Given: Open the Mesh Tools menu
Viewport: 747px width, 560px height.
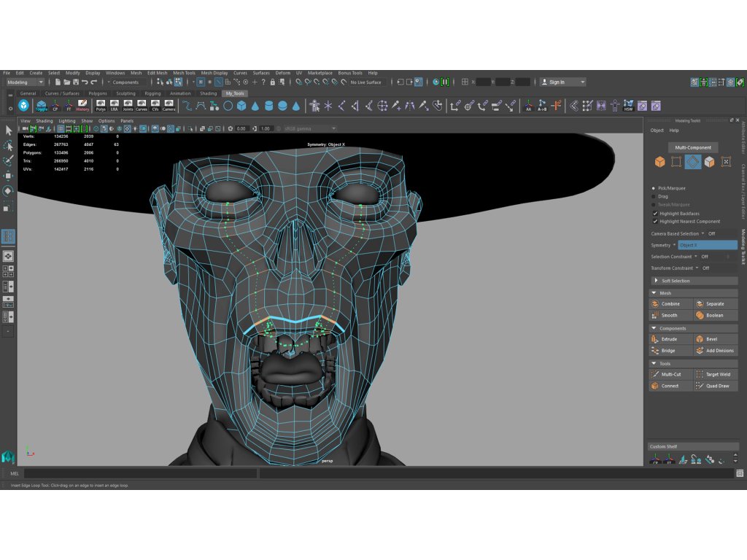Looking at the screenshot, I should (184, 73).
